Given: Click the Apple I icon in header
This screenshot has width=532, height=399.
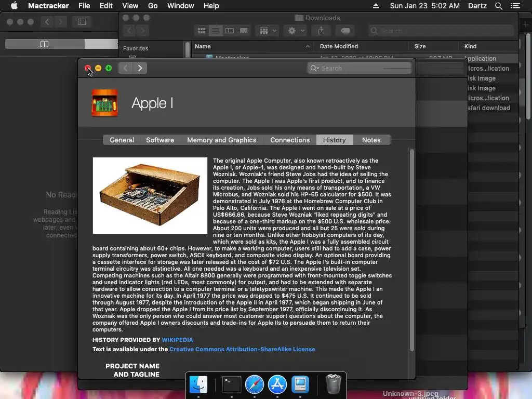Looking at the screenshot, I should coord(105,103).
